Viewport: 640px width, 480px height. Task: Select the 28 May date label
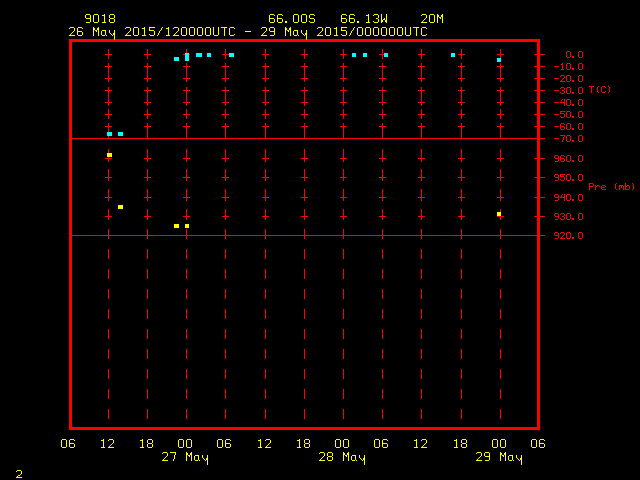point(343,458)
